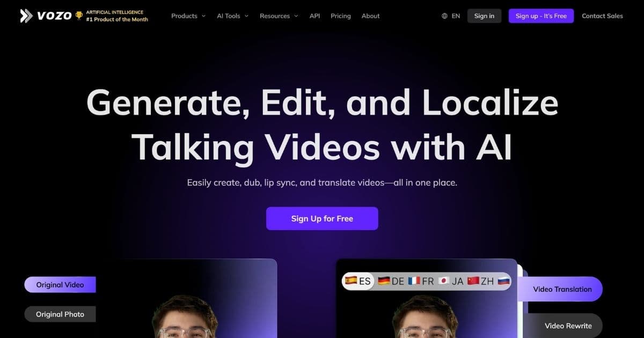Click the 'Easily create, dub, lip sync' subtitle
Viewport: 644px width, 338px height.
tap(322, 182)
